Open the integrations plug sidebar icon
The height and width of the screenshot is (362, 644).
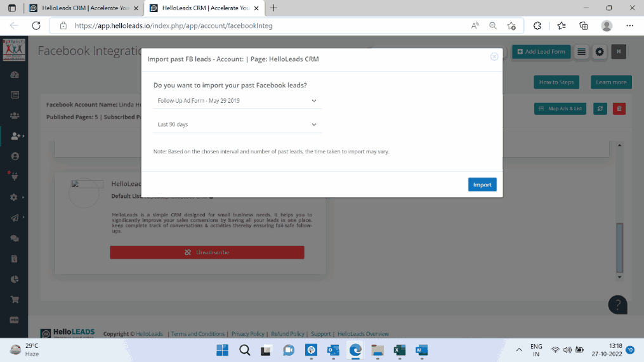click(x=15, y=177)
